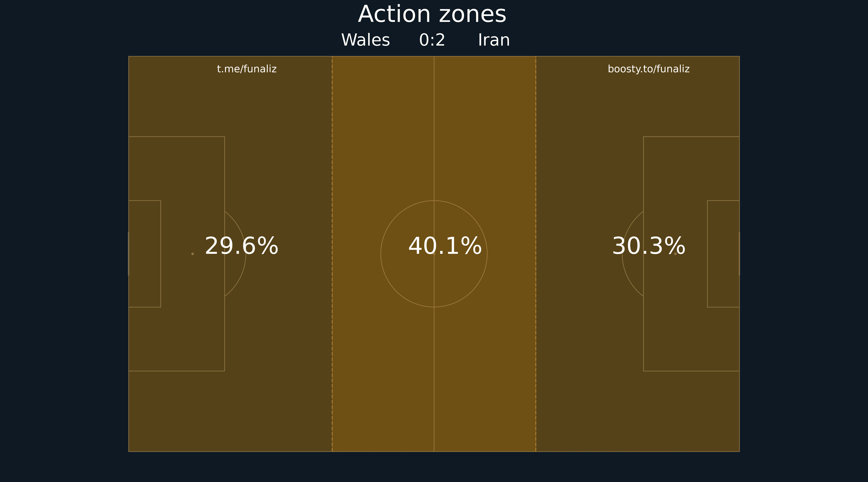Click the right goal marker on pitch edge
This screenshot has width=868, height=482.
(x=739, y=254)
